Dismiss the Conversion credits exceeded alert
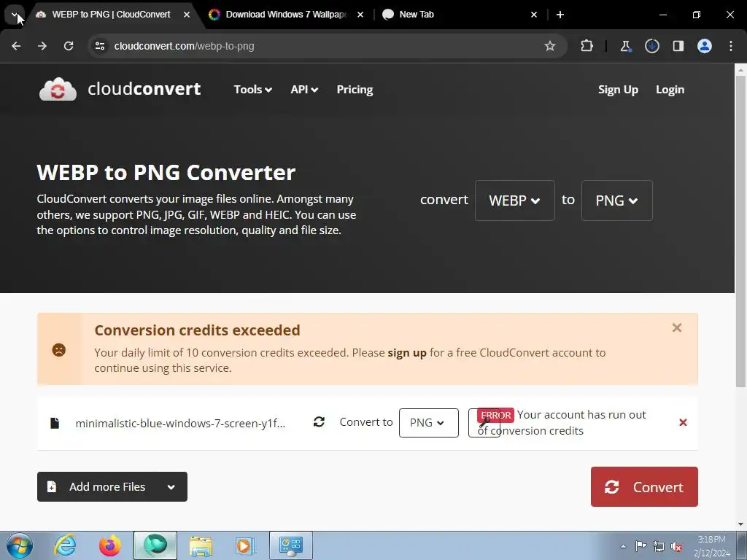 tap(676, 327)
